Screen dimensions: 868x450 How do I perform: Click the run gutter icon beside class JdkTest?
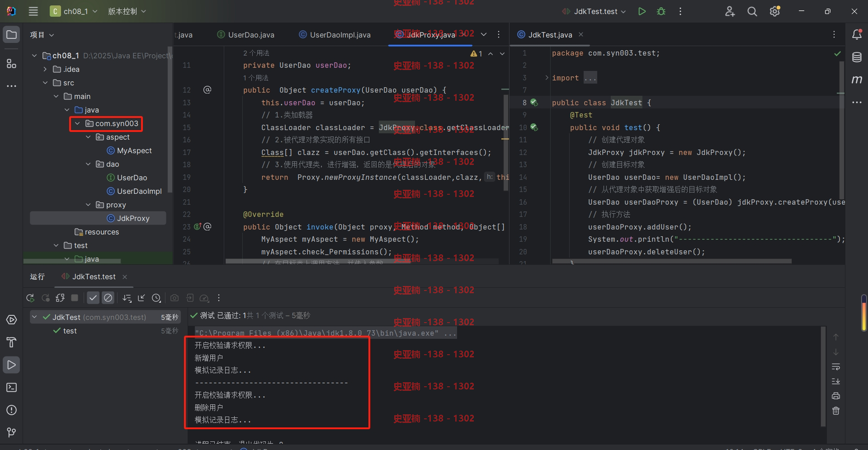tap(534, 103)
